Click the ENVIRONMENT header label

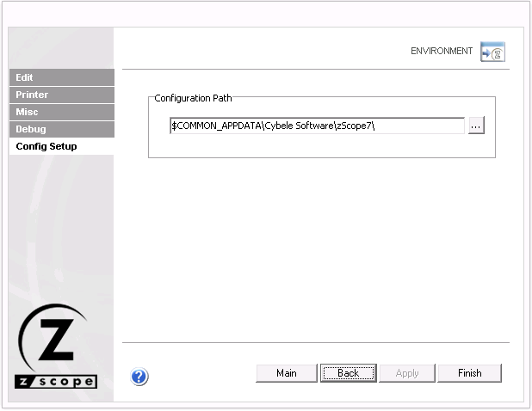(442, 52)
